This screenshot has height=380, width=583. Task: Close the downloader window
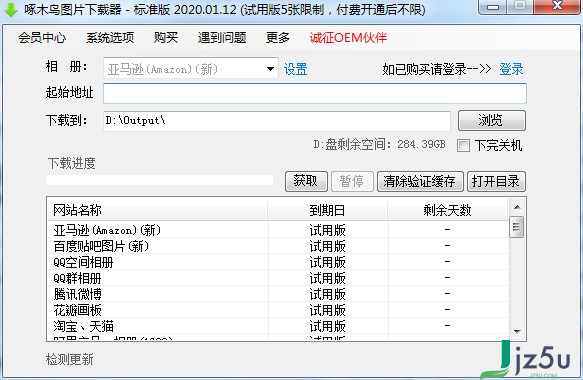coord(557,6)
